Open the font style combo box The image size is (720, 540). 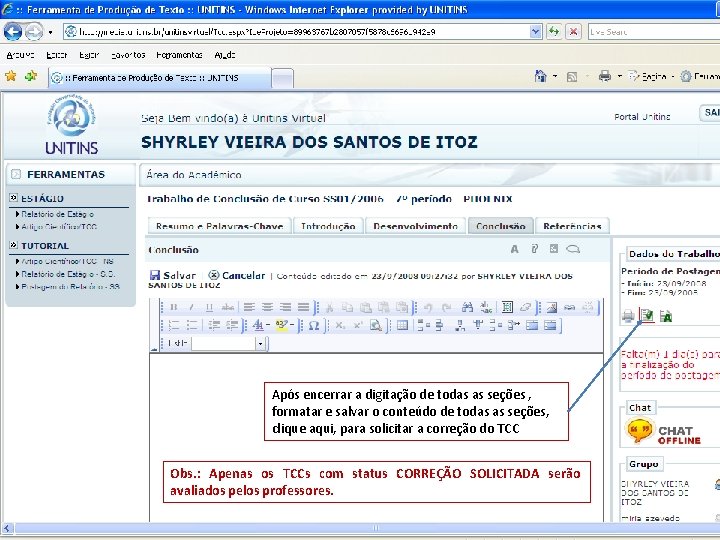tap(228, 343)
